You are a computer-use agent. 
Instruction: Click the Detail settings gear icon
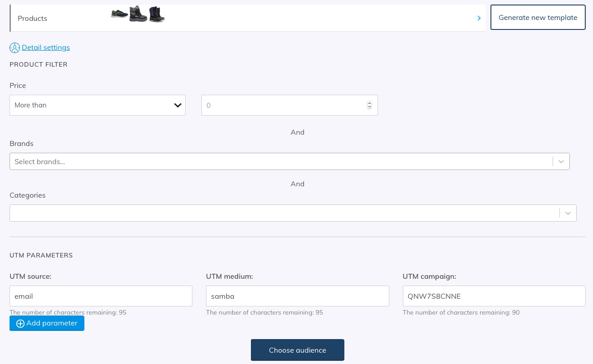pyautogui.click(x=15, y=48)
